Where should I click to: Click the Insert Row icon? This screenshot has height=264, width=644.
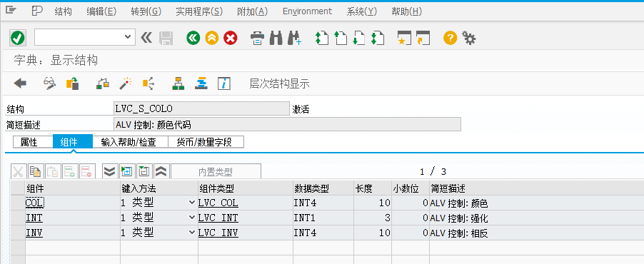(x=71, y=171)
